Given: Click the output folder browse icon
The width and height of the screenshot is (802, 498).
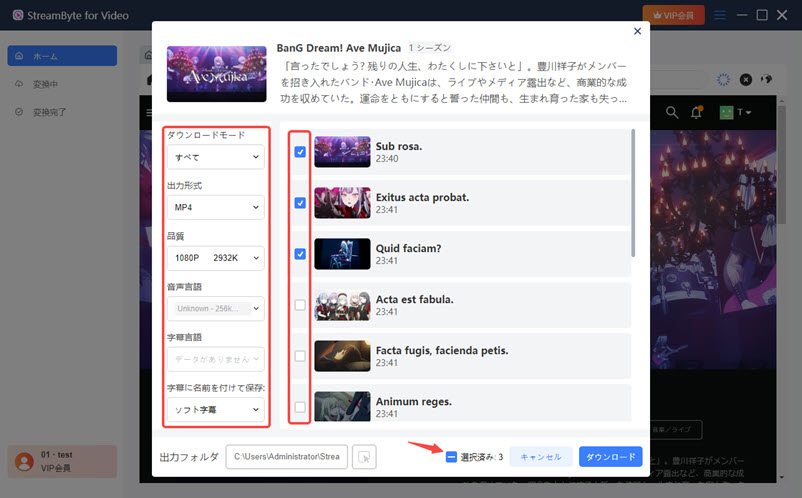Looking at the screenshot, I should click(364, 457).
